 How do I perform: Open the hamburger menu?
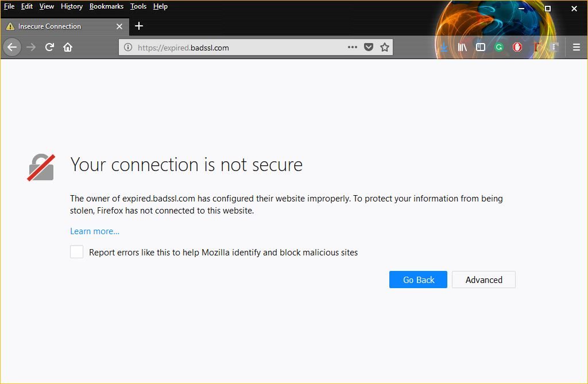[576, 47]
